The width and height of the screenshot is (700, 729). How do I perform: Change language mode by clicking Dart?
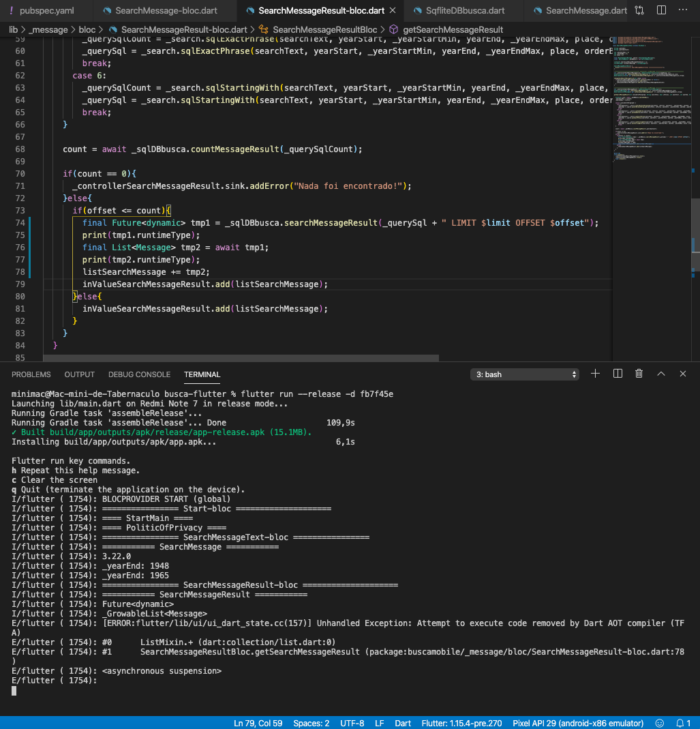coord(402,723)
